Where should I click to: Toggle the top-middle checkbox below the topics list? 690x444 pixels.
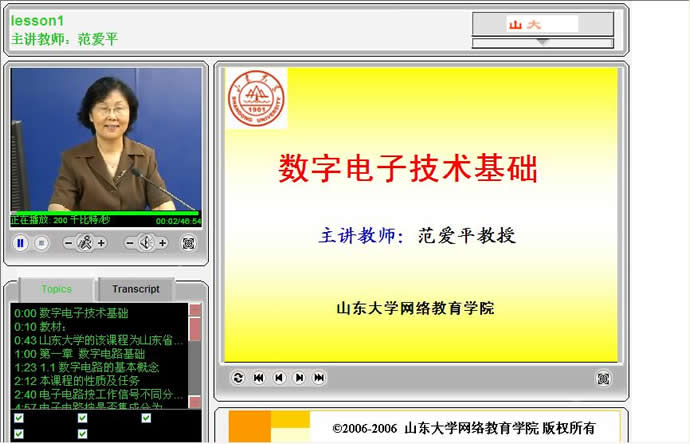[x=83, y=418]
